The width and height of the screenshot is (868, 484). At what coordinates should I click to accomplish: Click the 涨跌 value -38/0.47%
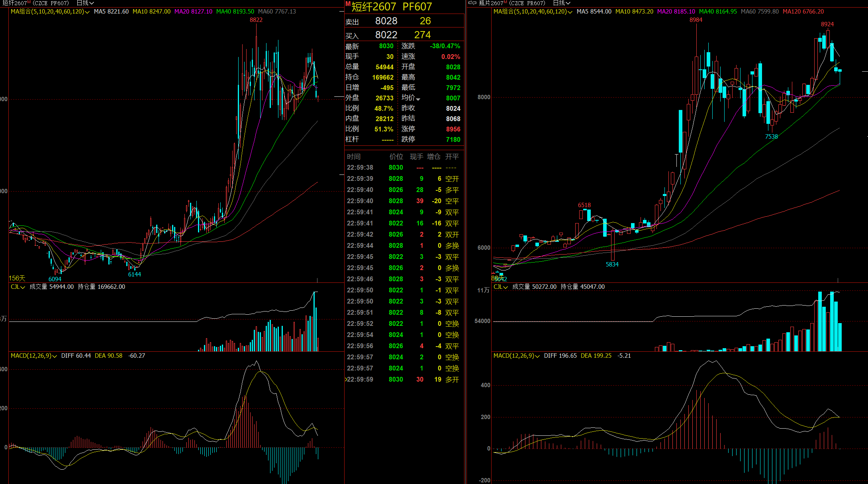click(445, 46)
